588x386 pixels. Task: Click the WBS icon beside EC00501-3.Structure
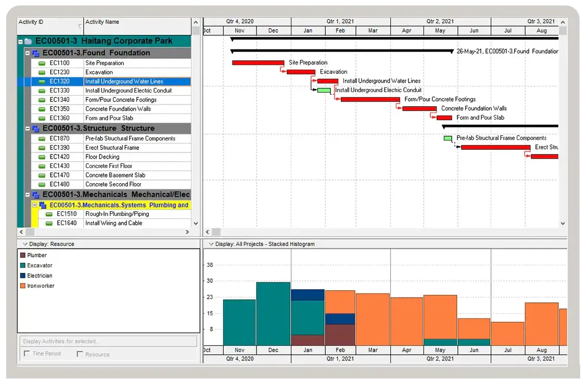click(x=35, y=129)
